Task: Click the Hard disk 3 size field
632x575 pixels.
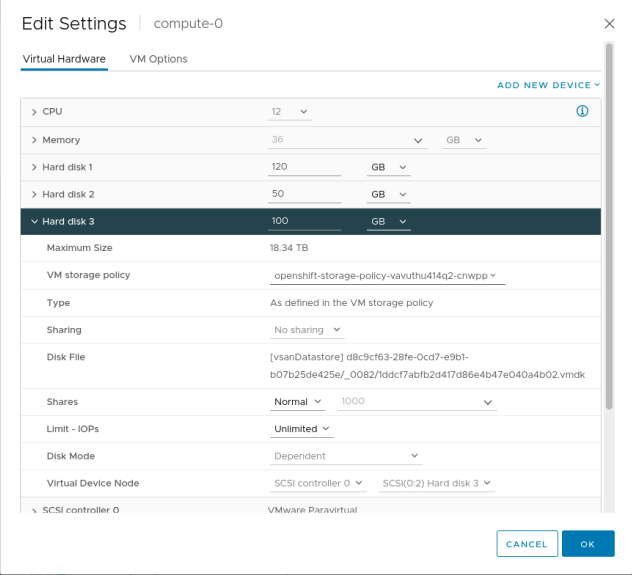Action: (x=305, y=221)
